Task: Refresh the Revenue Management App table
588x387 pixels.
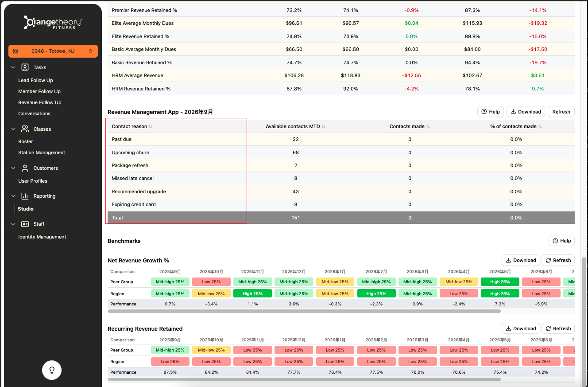Action: pyautogui.click(x=561, y=112)
